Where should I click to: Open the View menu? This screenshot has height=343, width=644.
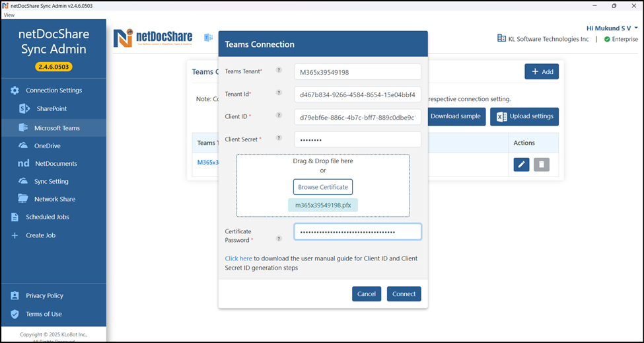tap(9, 15)
